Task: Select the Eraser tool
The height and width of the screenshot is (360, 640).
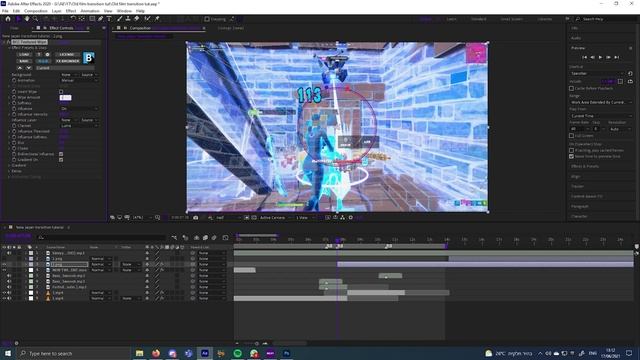Action: 136,19
